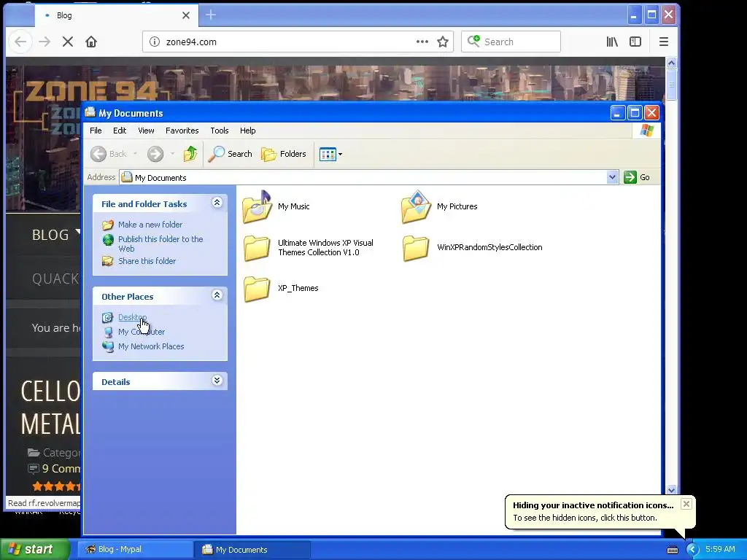Open the File menu
Viewport: 747px width, 560px height.
click(96, 131)
